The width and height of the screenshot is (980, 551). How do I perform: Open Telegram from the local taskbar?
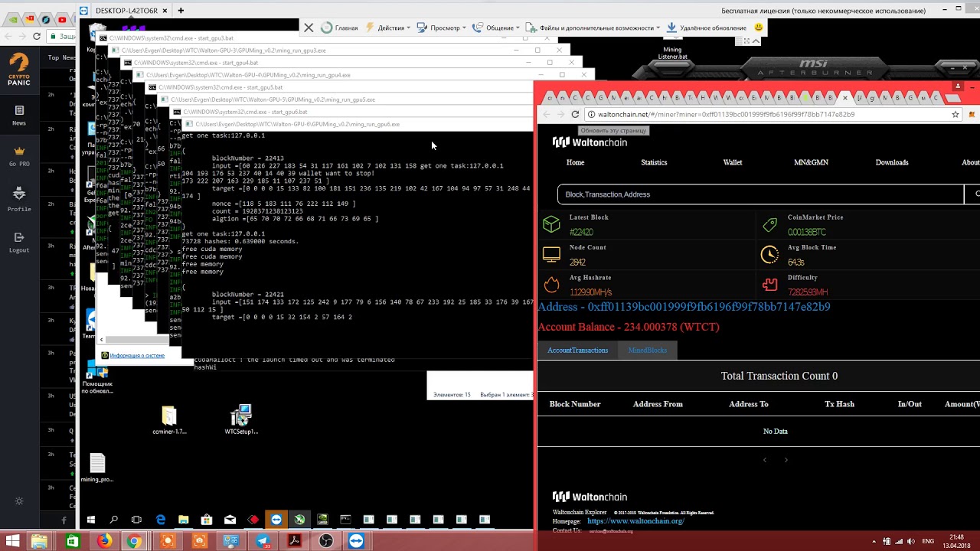[263, 541]
